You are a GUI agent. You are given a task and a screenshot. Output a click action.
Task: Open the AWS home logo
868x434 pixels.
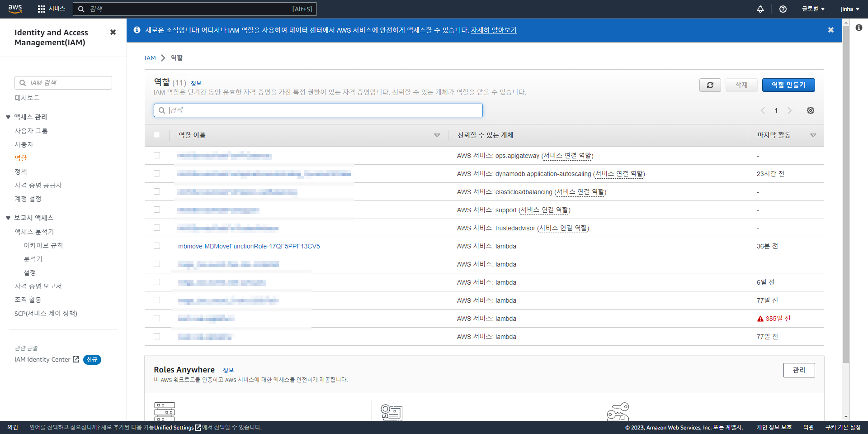tap(15, 9)
